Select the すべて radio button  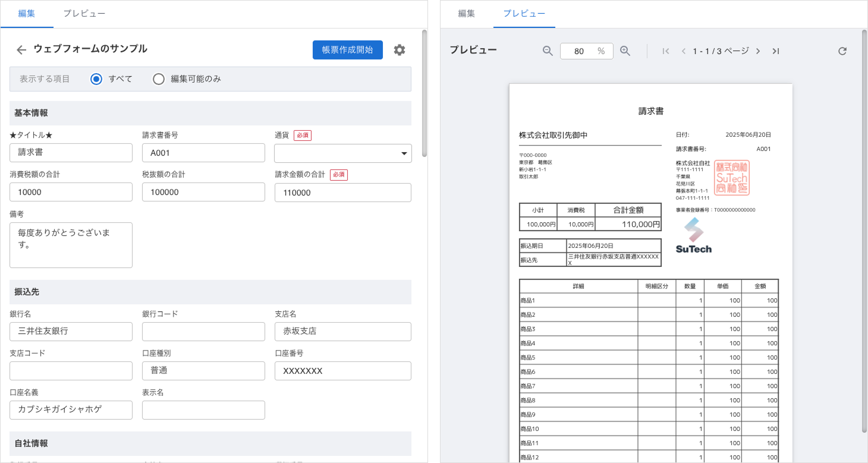[x=96, y=79]
